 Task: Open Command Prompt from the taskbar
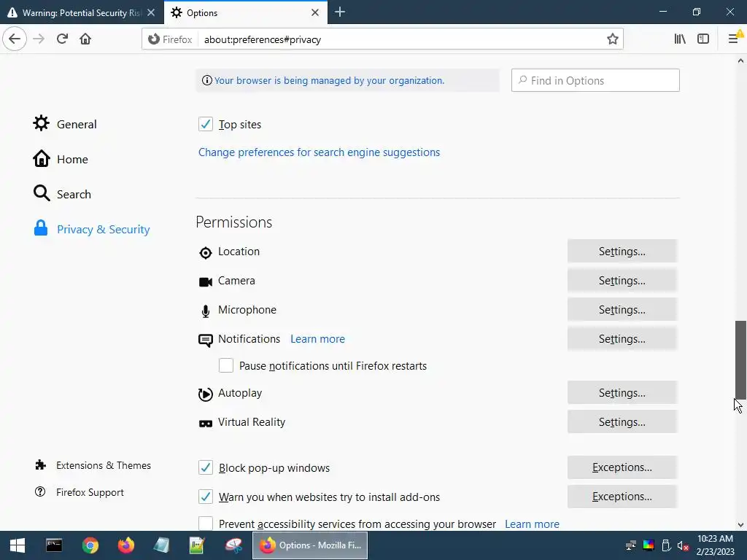coord(54,545)
